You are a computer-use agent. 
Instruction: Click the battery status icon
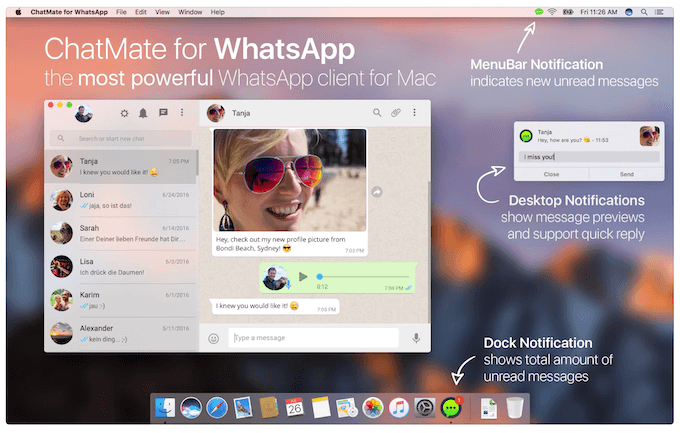point(568,12)
